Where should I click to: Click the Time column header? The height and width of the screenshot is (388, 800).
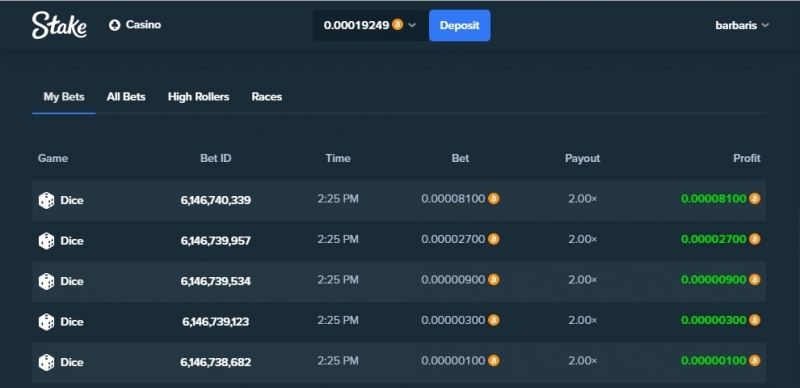(x=338, y=158)
